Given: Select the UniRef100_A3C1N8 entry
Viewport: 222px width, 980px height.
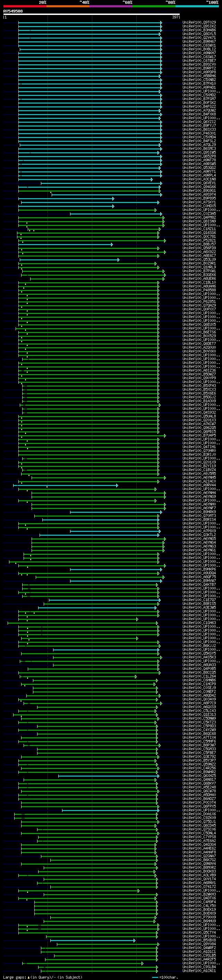Looking at the screenshot, I should pos(199,180).
